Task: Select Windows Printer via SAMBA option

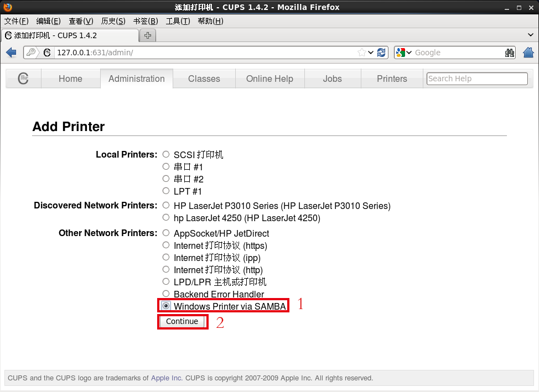Action: tap(166, 306)
